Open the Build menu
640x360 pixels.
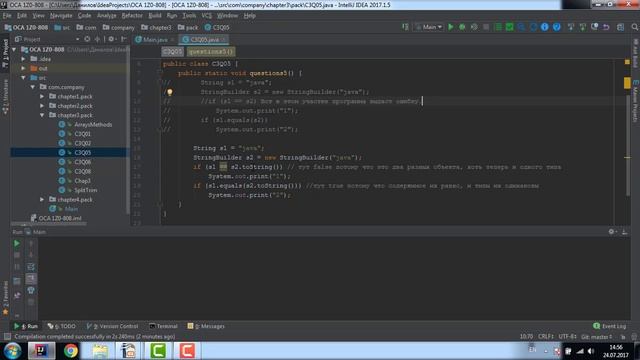click(x=155, y=16)
